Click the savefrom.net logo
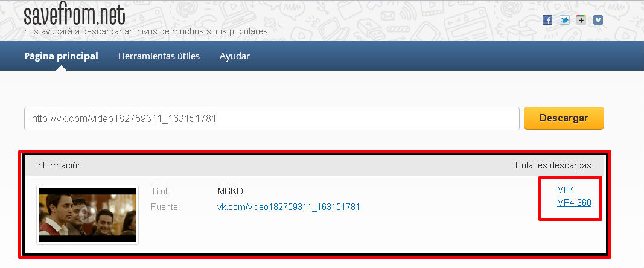 [74, 15]
